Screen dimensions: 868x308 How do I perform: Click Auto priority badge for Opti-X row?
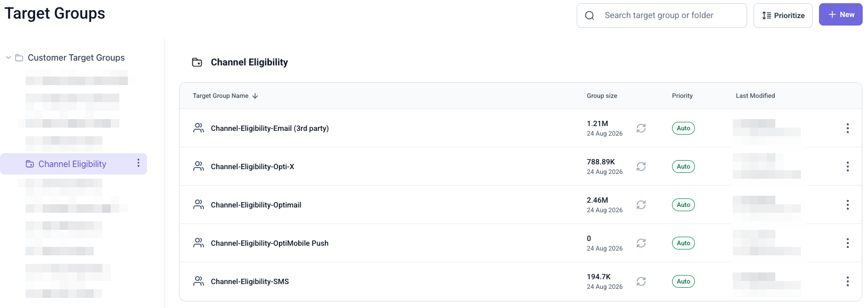click(683, 167)
